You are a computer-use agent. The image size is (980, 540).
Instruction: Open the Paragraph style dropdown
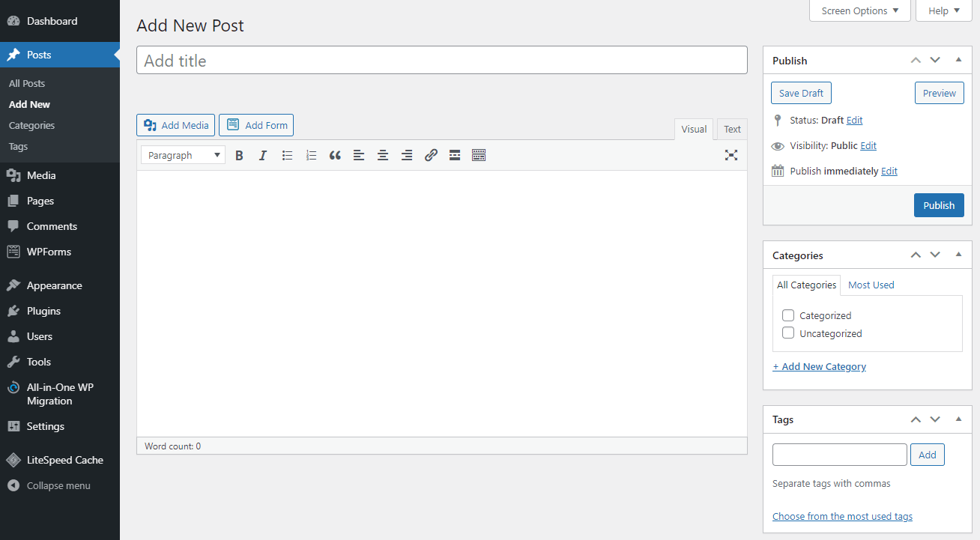(x=182, y=154)
